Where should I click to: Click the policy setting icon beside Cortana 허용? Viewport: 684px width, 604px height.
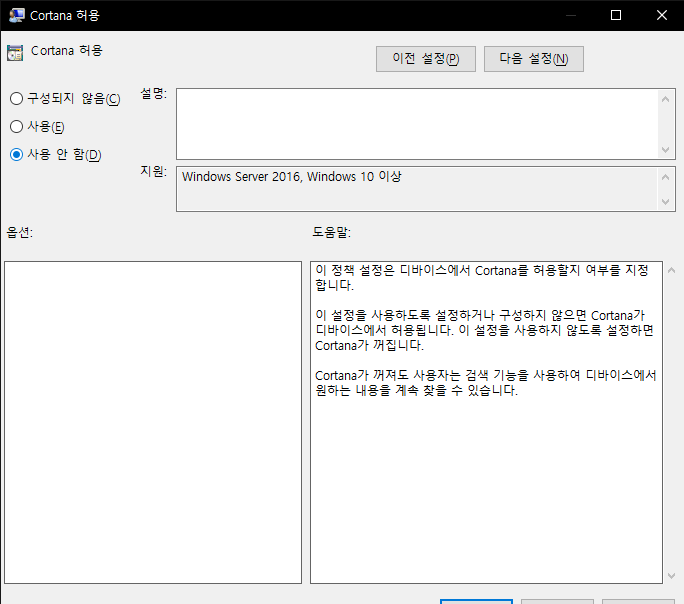coord(15,53)
